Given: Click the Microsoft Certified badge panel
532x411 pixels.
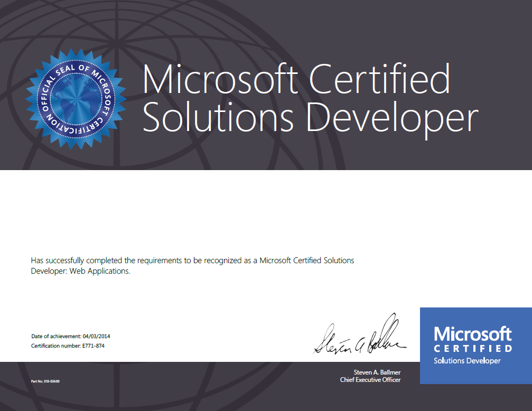Looking at the screenshot, I should [475, 345].
